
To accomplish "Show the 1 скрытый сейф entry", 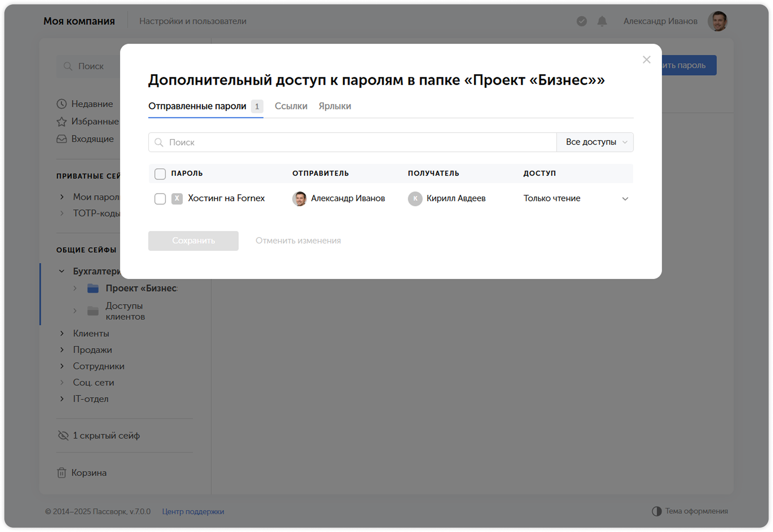I will [106, 435].
